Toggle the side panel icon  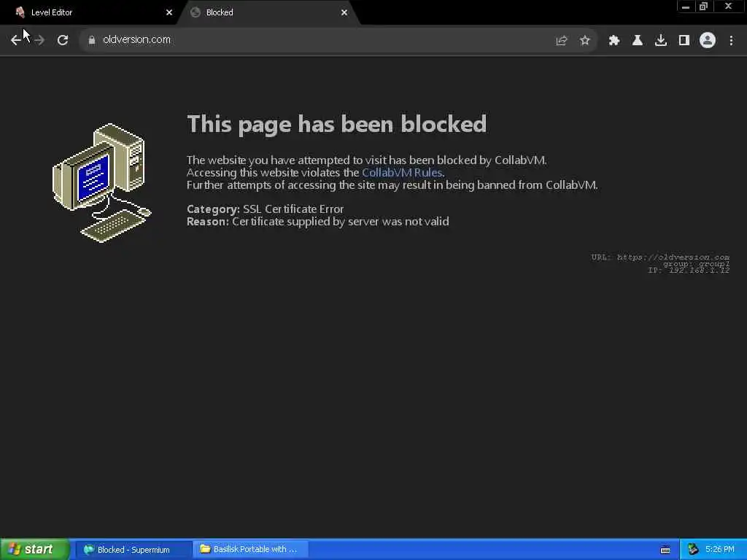click(x=684, y=41)
